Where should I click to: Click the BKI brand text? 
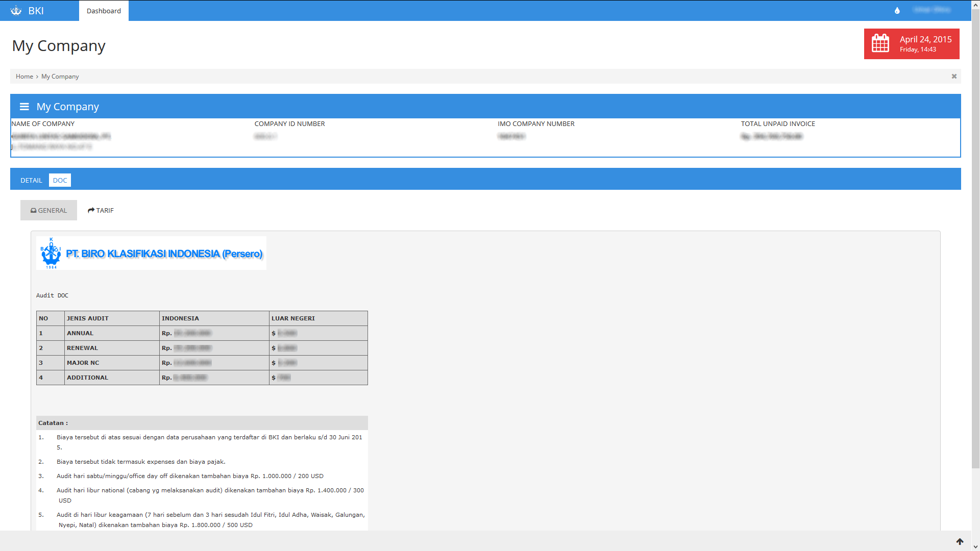(36, 11)
